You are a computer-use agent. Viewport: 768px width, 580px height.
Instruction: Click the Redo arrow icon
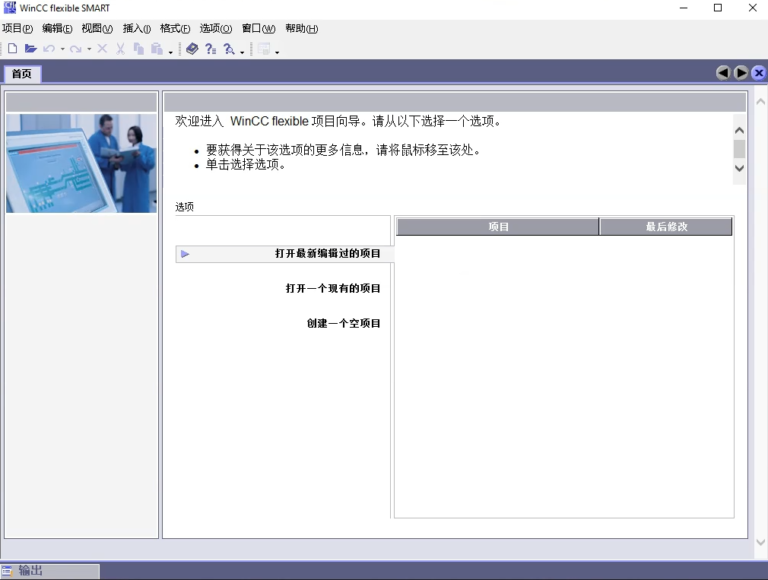click(x=75, y=49)
